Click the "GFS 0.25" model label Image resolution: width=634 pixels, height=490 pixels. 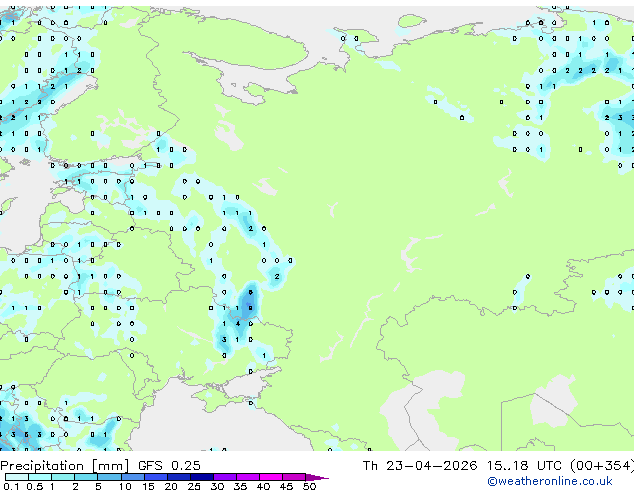pos(169,466)
